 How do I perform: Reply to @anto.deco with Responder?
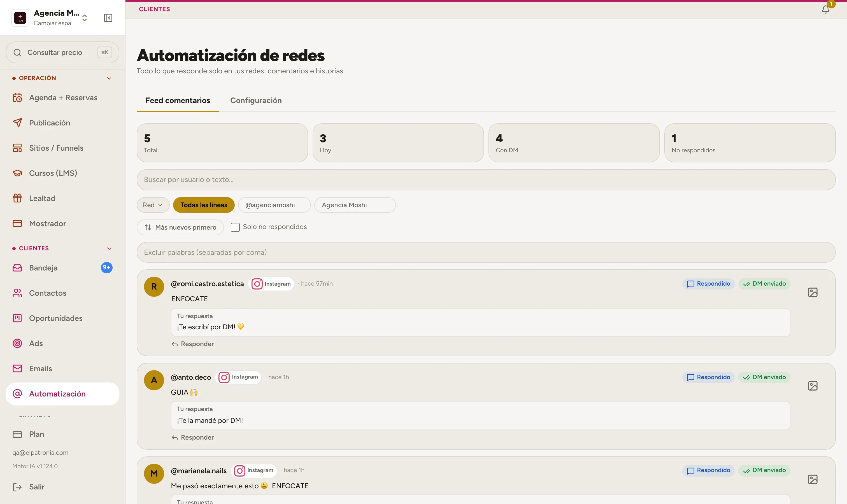193,437
